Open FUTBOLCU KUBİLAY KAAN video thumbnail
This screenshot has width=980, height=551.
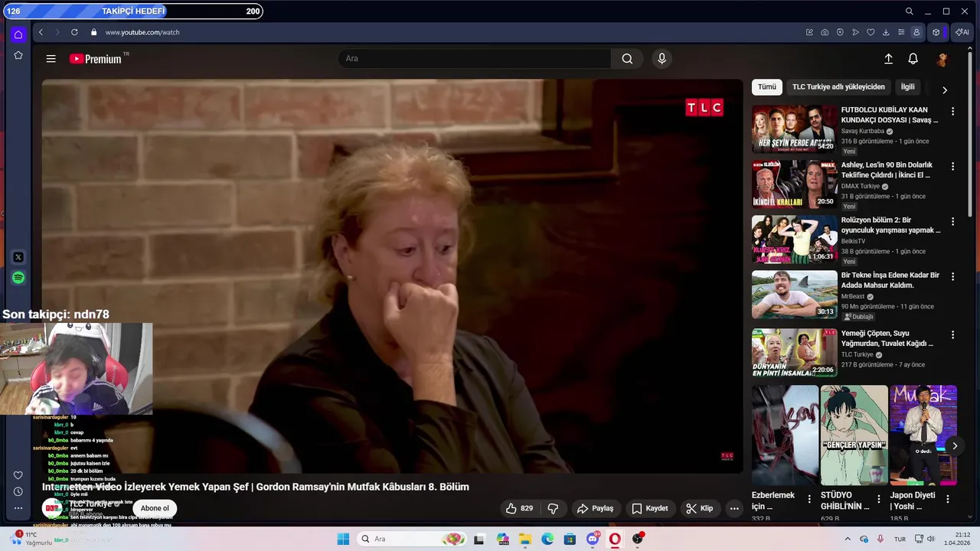794,129
